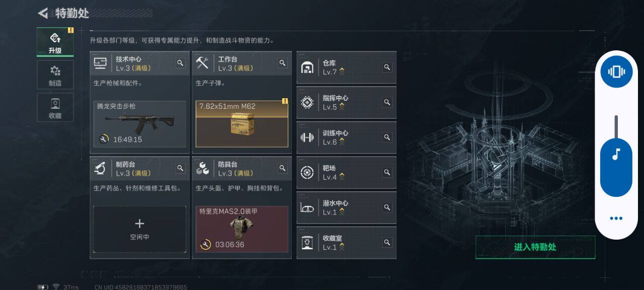Image resolution: width=644 pixels, height=290 pixels.
Task: Add production in idle 空闲中 slot
Action: [140, 229]
